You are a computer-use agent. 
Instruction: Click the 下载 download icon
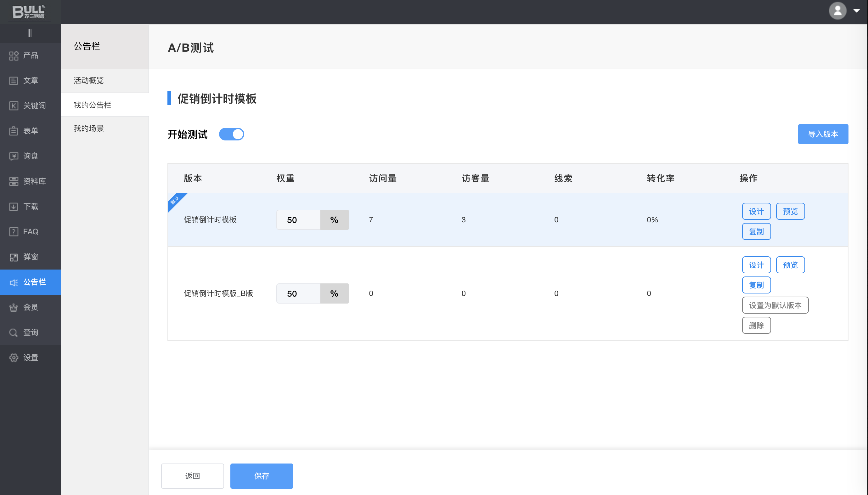click(x=14, y=207)
